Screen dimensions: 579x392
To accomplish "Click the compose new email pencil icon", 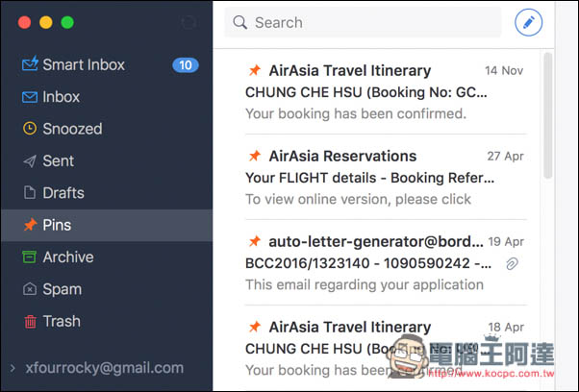I will click(x=528, y=22).
